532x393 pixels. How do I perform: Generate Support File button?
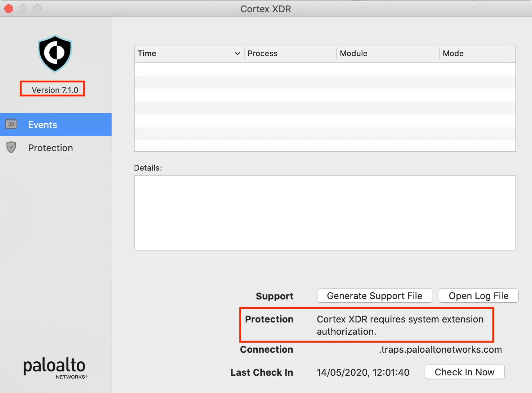tap(374, 296)
